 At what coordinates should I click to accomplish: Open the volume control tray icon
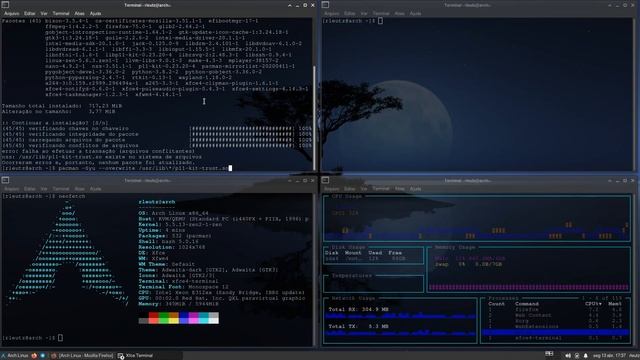[568, 356]
